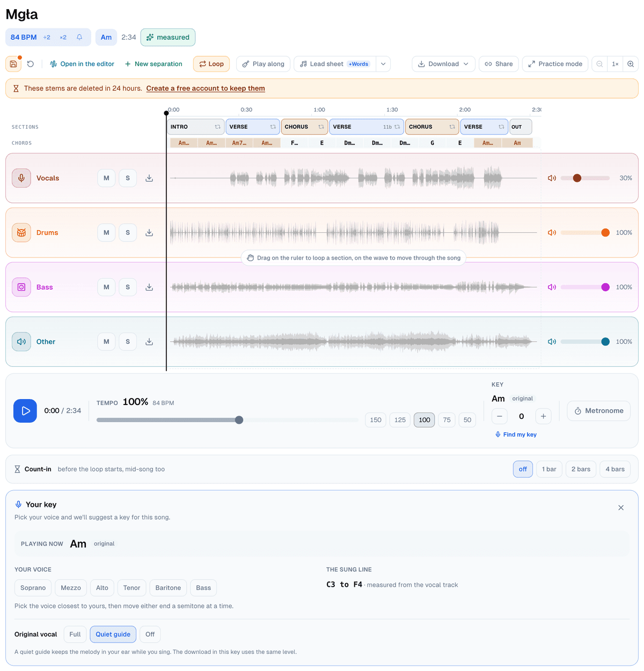Screen dimensions: 644x671
Task: Expand the Lead sheet options chevron
Action: pos(383,64)
